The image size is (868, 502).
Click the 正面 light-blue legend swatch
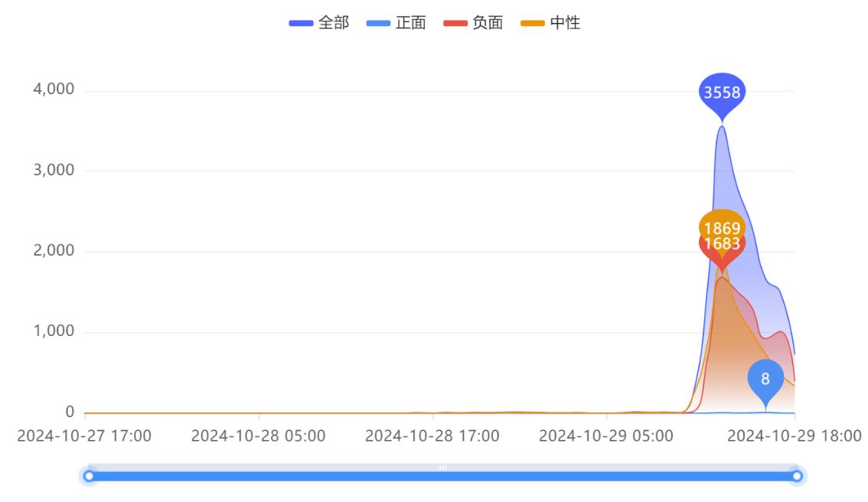pos(379,23)
